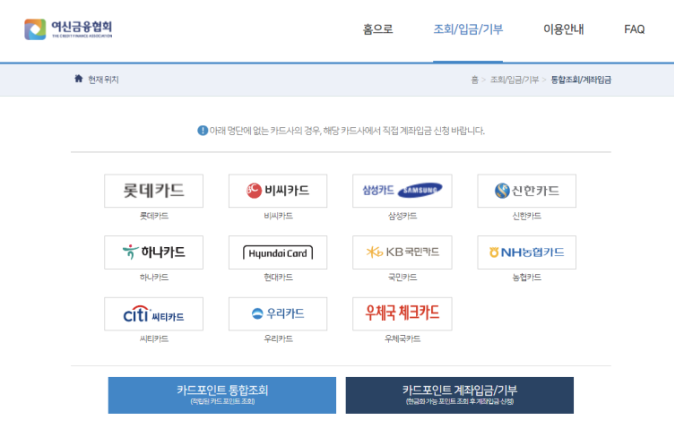Viewport: 674px width, 429px height.
Task: Click 씨티카드 caption text
Action: [154, 339]
